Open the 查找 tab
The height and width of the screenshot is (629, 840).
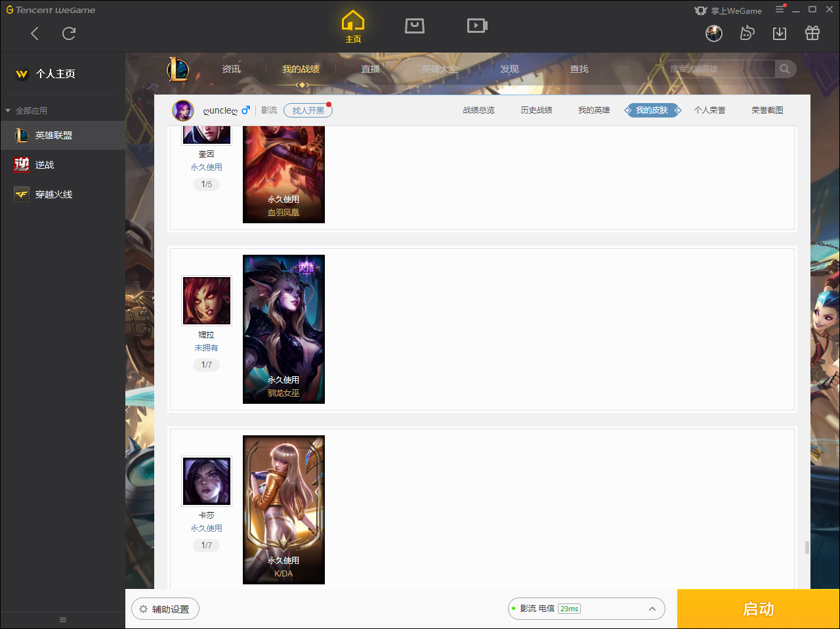[x=579, y=69]
